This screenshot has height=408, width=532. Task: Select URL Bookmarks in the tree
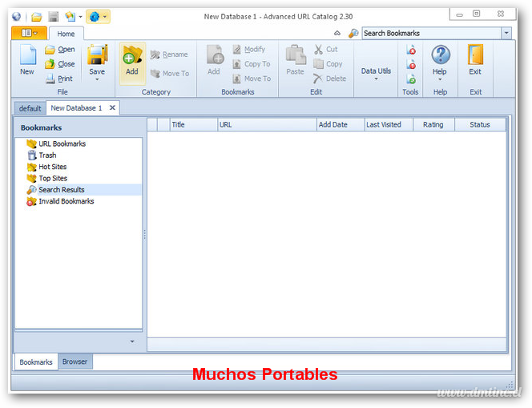[62, 143]
